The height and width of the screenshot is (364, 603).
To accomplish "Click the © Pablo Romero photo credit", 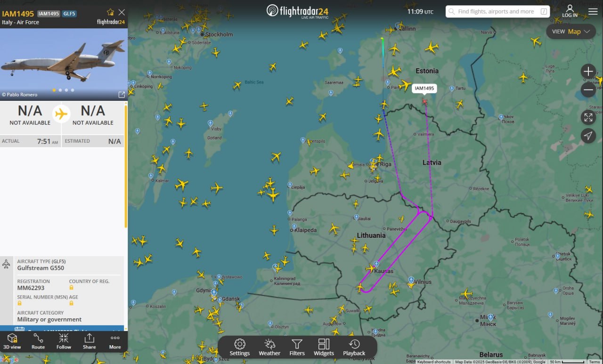I will [x=19, y=95].
